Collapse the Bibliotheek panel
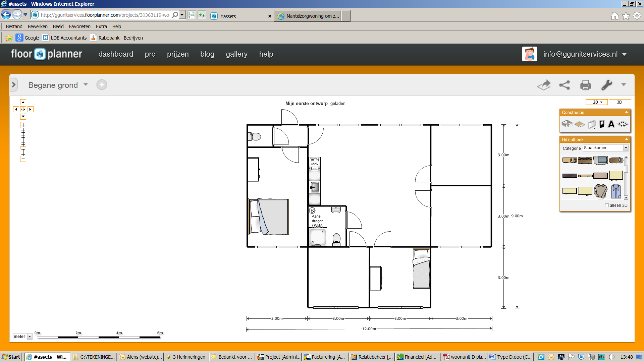644x362 pixels. point(626,139)
